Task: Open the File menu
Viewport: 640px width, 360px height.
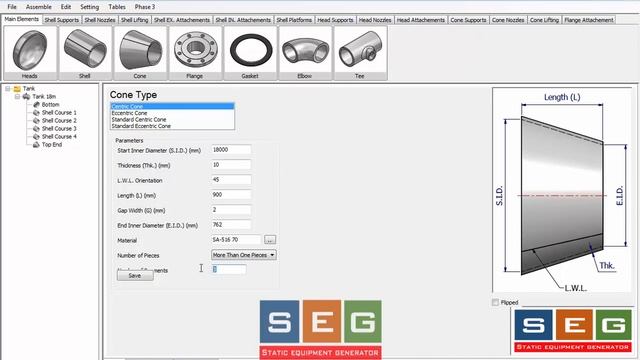Action: pyautogui.click(x=12, y=7)
